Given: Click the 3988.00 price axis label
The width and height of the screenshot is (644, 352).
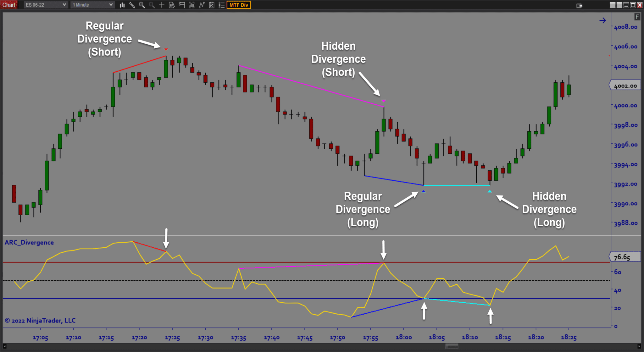Looking at the screenshot, I should tap(626, 223).
